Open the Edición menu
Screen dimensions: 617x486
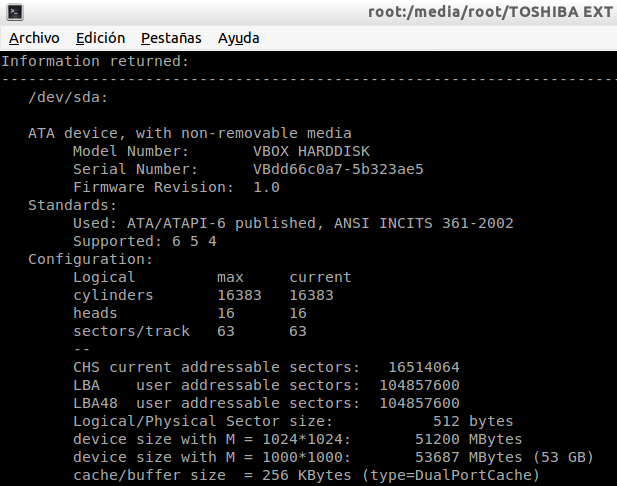pos(100,38)
